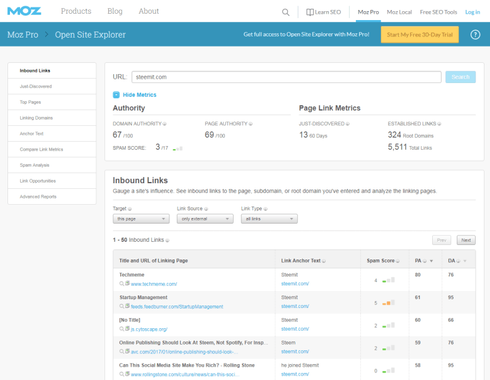Open the www.techmeme.com link
Viewport: 490px width, 380px height.
[154, 284]
